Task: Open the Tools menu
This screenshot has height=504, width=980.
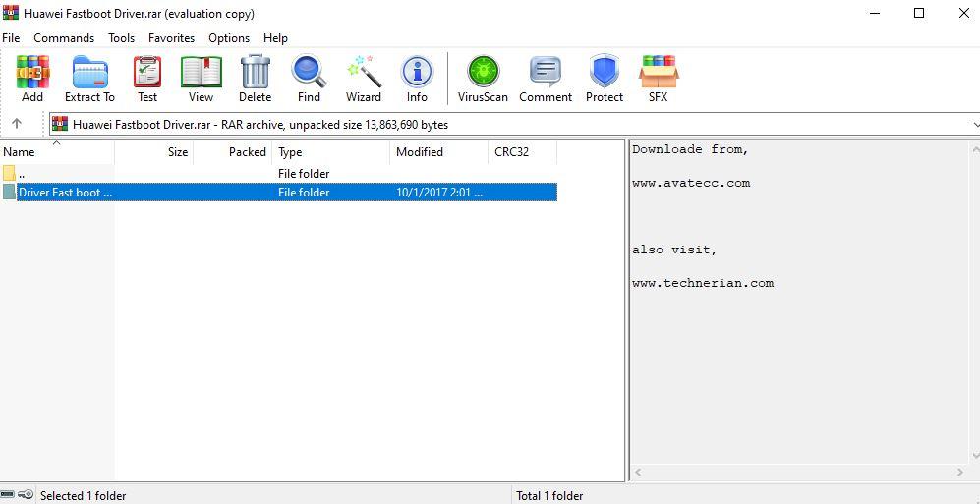Action: pos(121,38)
